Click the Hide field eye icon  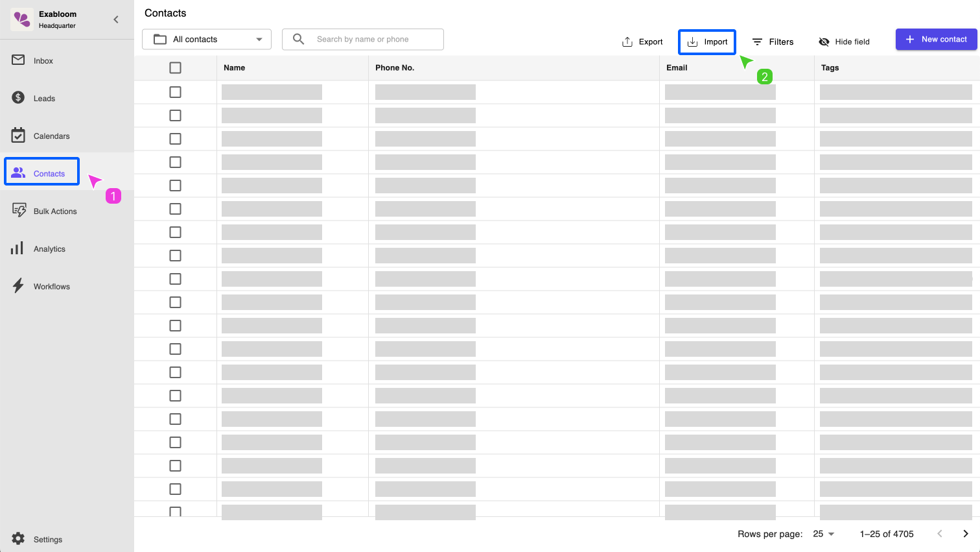[824, 42]
